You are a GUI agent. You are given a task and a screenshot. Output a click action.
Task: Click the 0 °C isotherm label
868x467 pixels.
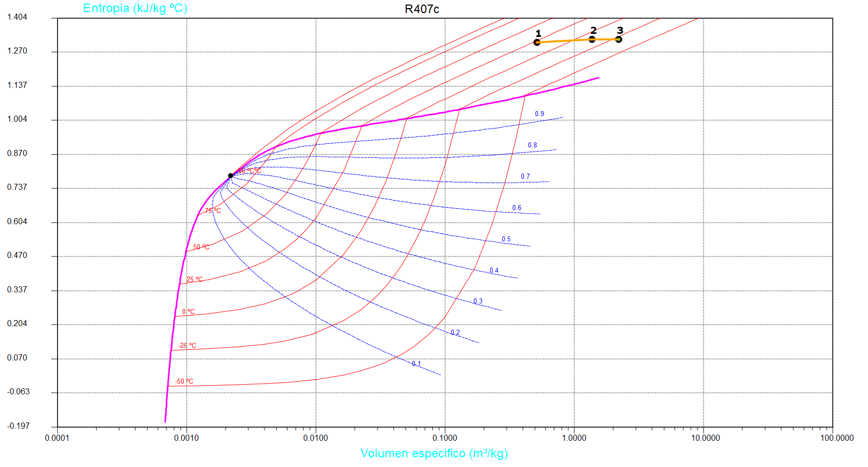(x=188, y=312)
